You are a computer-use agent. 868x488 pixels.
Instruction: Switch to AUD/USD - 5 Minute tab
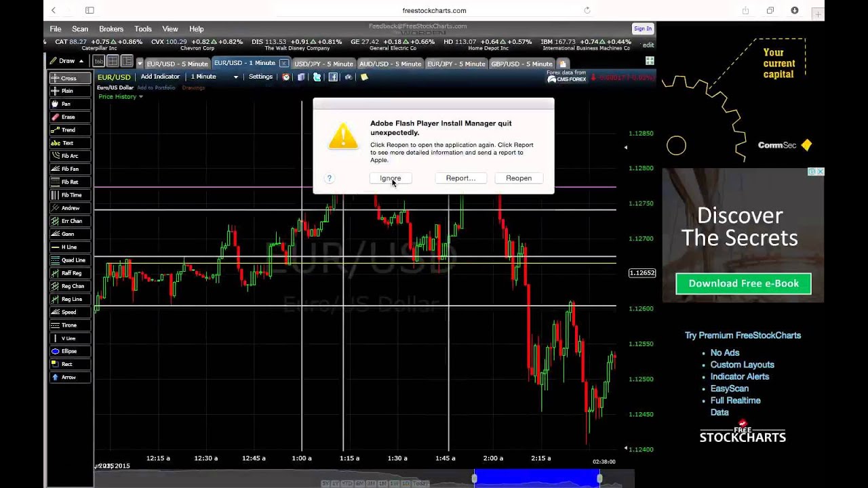(390, 64)
